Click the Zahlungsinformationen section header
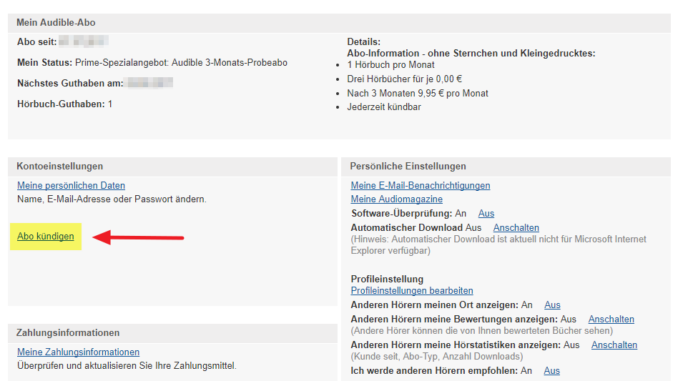This screenshot has width=678, height=381. [x=68, y=333]
